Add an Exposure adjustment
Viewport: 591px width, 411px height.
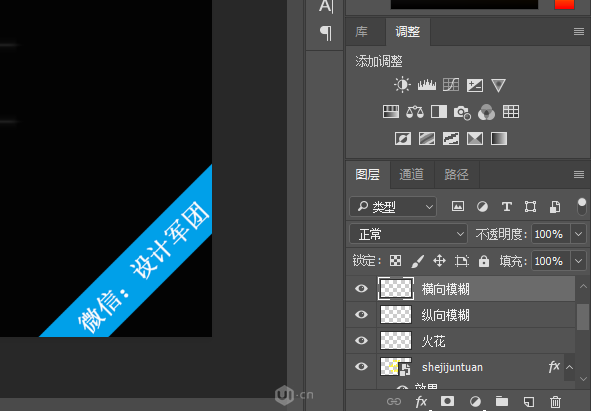475,85
